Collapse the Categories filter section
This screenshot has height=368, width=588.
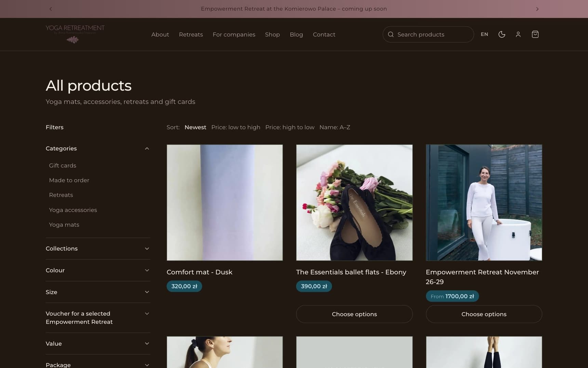pos(98,148)
